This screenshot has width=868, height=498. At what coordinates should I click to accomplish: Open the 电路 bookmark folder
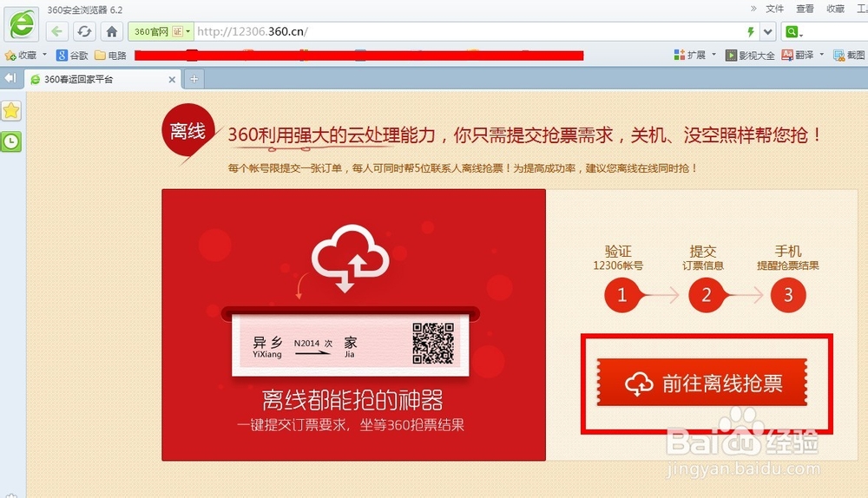[111, 56]
